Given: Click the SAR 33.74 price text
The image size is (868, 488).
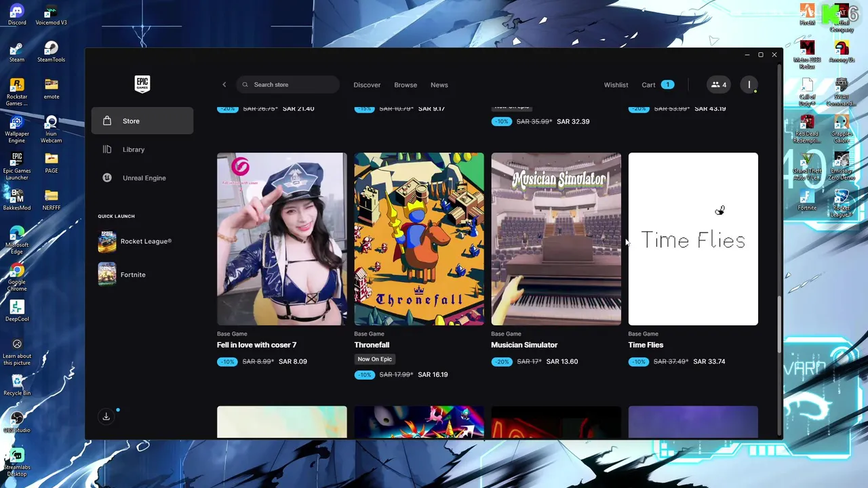Looking at the screenshot, I should [x=709, y=361].
